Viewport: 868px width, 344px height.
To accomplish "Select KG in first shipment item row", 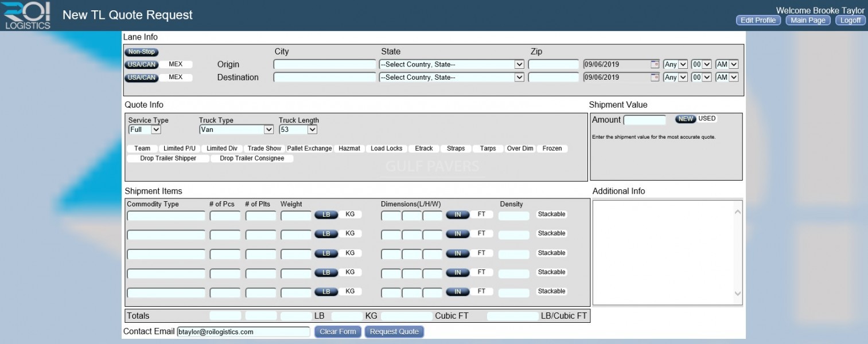I will click(x=350, y=214).
